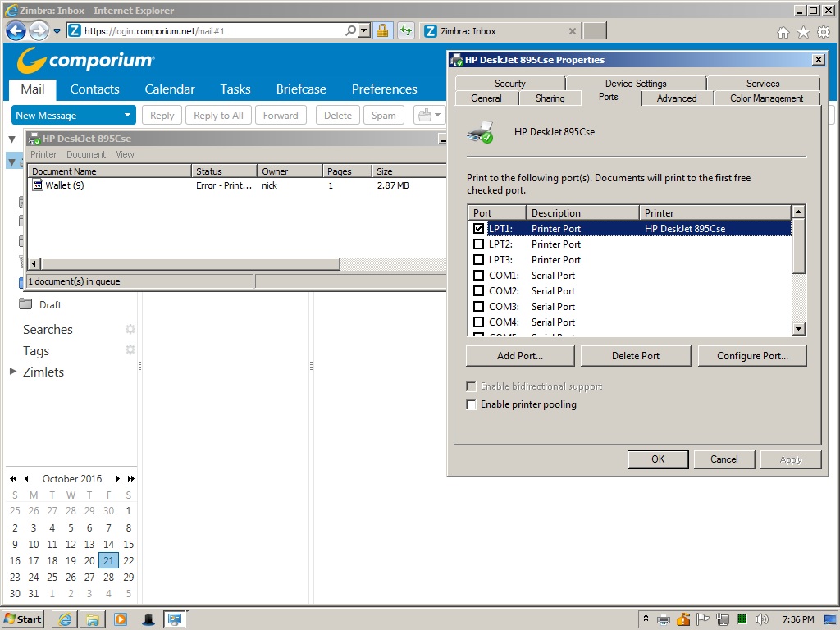
Task: Open the New Message dropdown arrow
Action: [127, 115]
